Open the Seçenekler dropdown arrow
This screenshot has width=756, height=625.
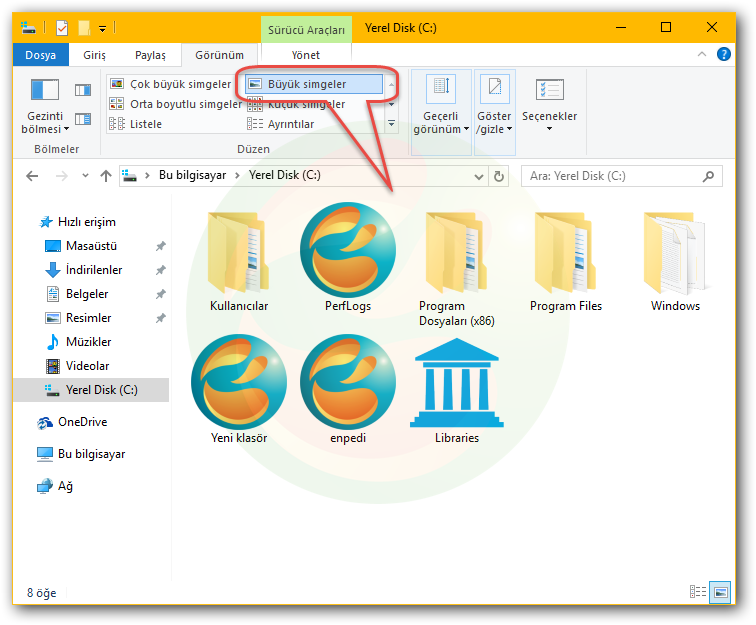point(549,129)
